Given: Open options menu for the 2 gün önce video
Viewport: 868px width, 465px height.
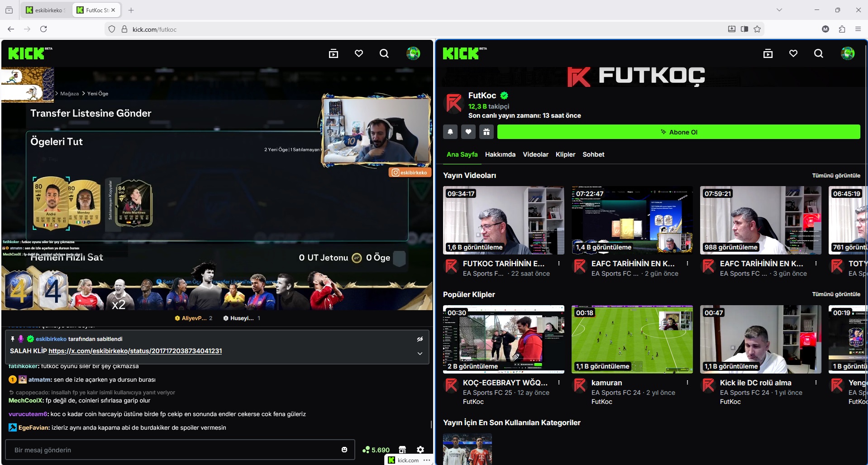Looking at the screenshot, I should click(x=687, y=263).
